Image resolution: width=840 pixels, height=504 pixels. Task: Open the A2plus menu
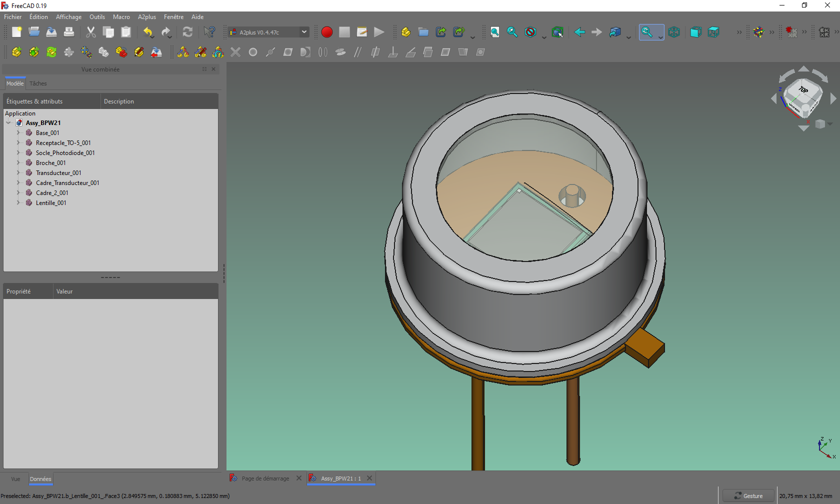(x=146, y=17)
